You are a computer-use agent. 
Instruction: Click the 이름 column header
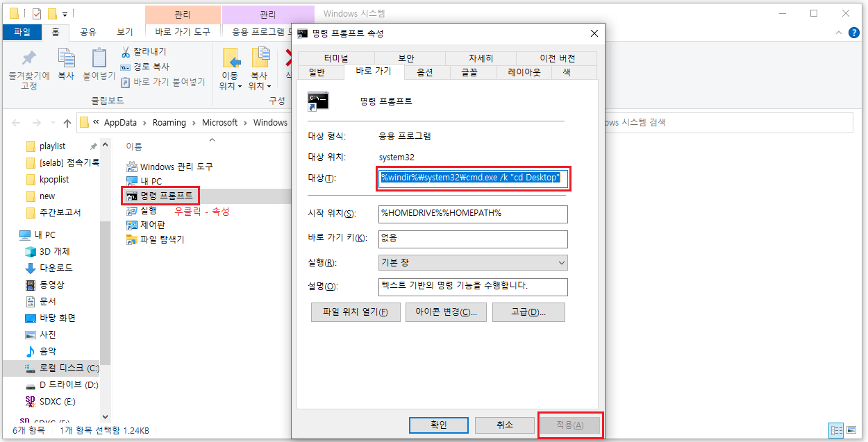[x=133, y=146]
